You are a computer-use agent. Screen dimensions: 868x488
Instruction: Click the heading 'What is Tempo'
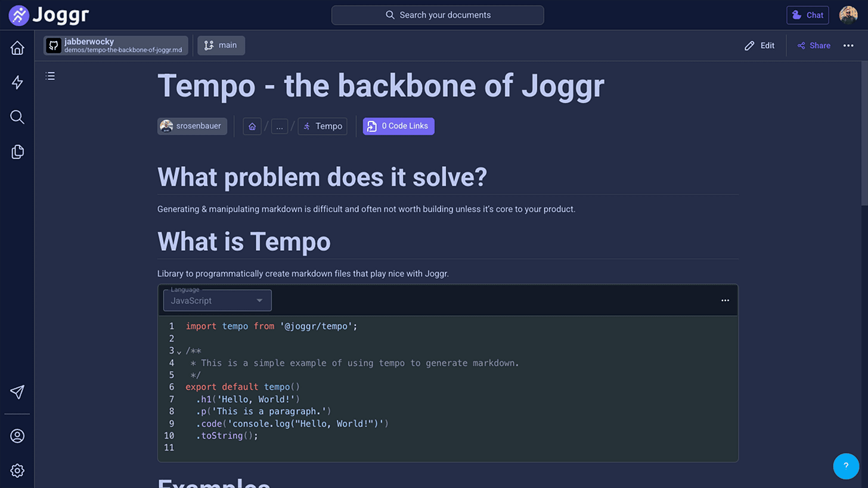point(244,241)
